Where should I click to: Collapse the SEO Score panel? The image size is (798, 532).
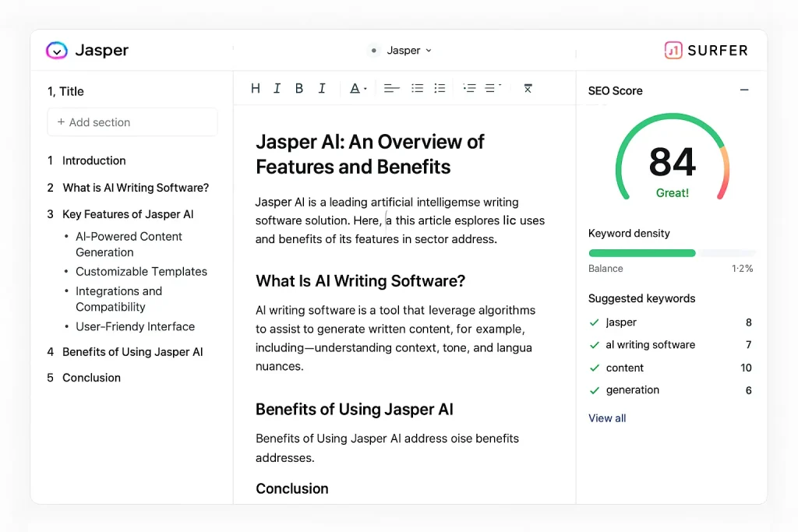coord(745,90)
